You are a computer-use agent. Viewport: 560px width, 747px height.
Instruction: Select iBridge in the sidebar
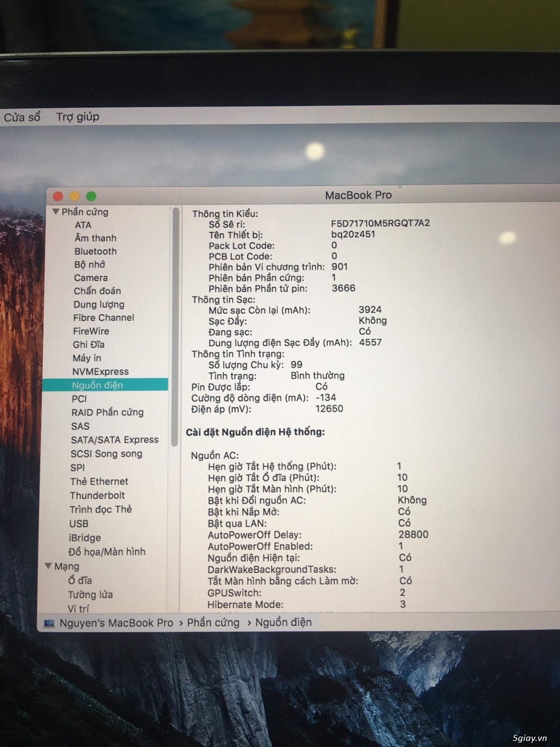[85, 537]
